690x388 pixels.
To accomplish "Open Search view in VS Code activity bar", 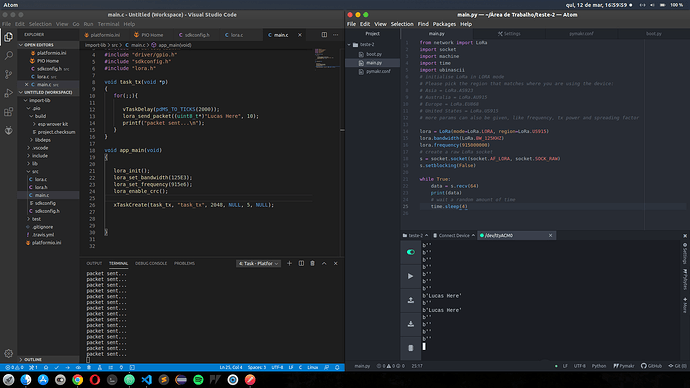I will [8, 55].
